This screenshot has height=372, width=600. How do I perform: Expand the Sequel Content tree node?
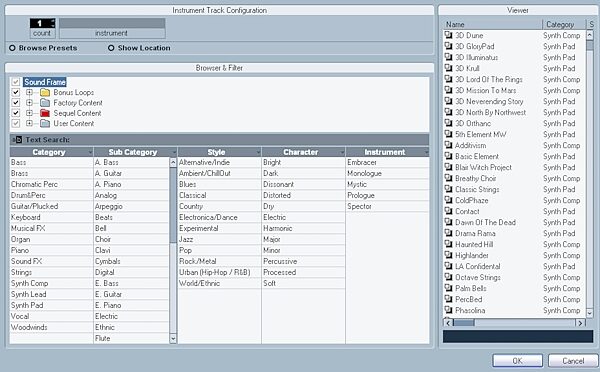point(29,113)
